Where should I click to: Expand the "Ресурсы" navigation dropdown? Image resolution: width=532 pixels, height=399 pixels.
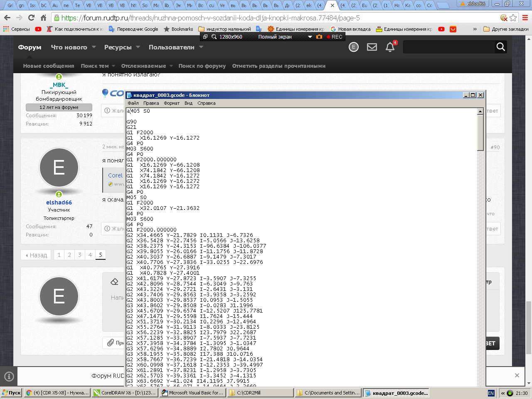[138, 47]
